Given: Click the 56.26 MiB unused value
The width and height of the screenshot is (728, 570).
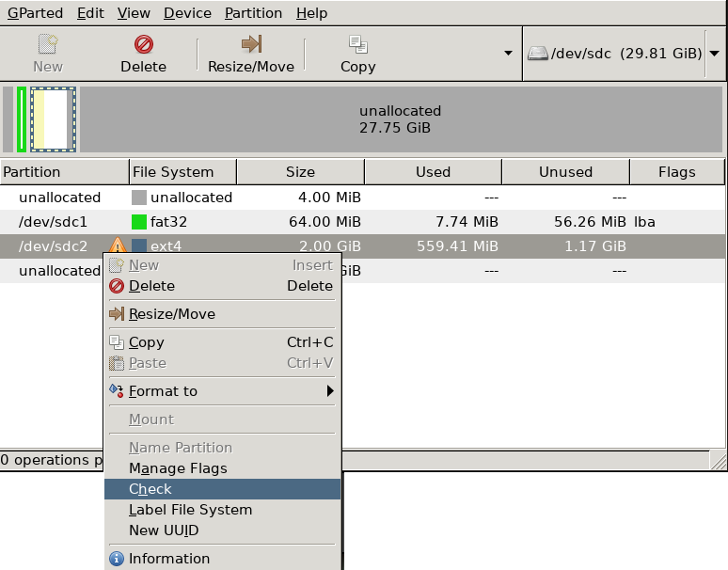Looking at the screenshot, I should pyautogui.click(x=590, y=222).
